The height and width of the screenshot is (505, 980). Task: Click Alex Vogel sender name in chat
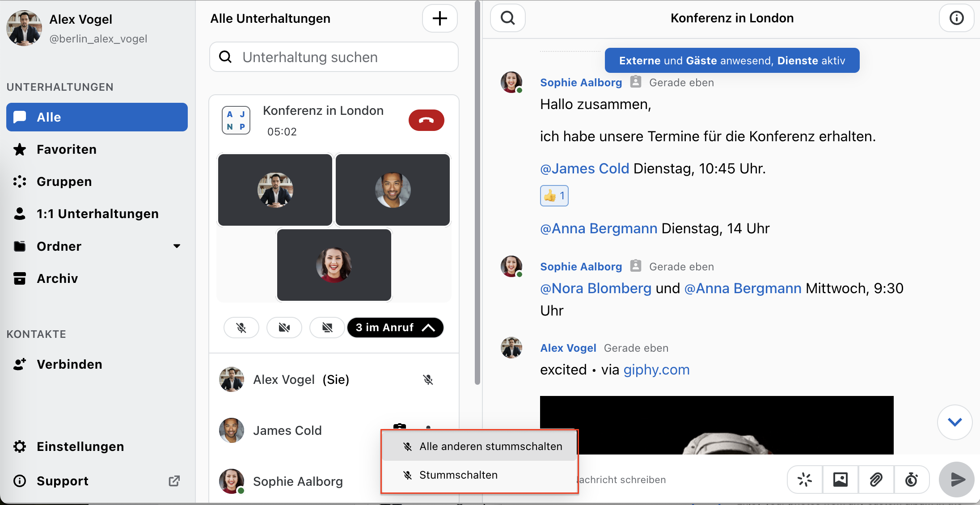568,348
